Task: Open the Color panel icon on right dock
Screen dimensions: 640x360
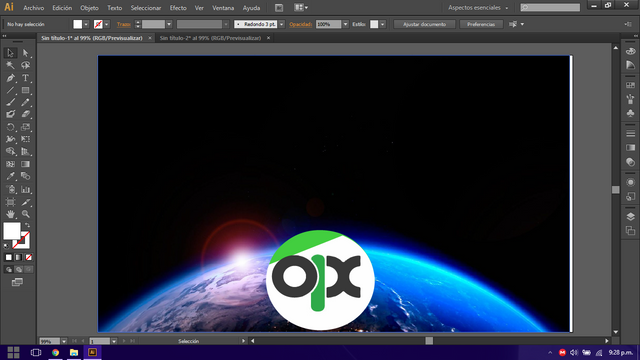Action: (x=630, y=51)
